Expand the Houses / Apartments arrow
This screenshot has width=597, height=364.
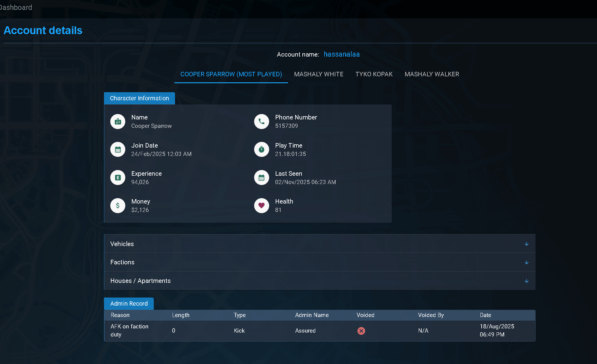[x=527, y=281]
